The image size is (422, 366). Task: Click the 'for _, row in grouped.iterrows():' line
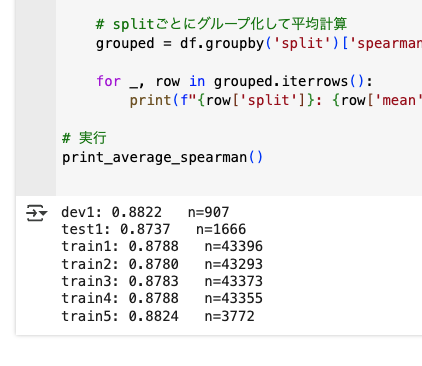coord(234,81)
